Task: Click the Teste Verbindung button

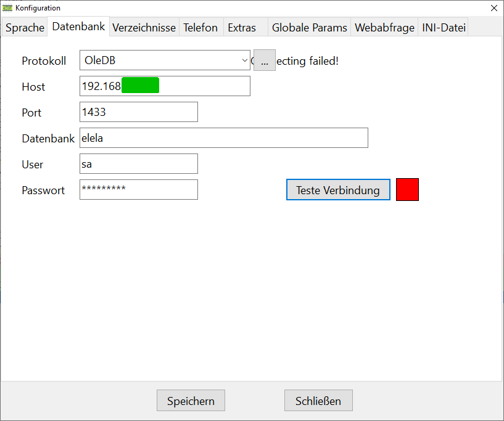Action: pyautogui.click(x=338, y=190)
